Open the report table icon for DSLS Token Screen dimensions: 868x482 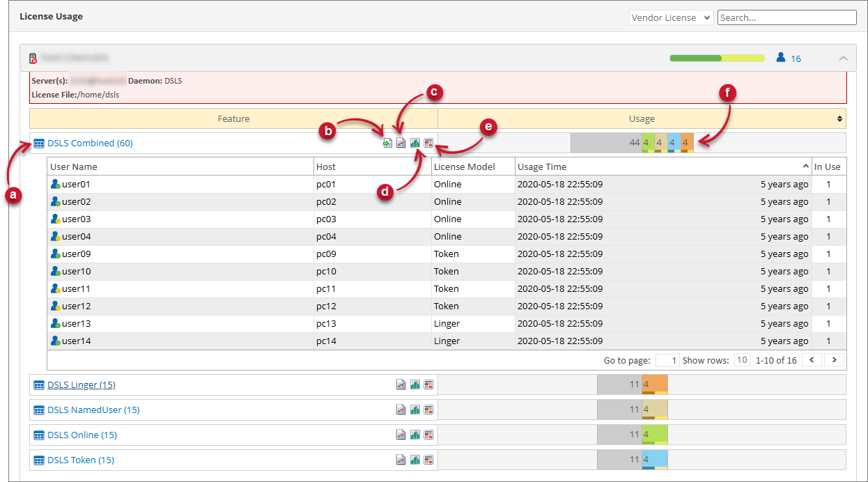[428, 460]
